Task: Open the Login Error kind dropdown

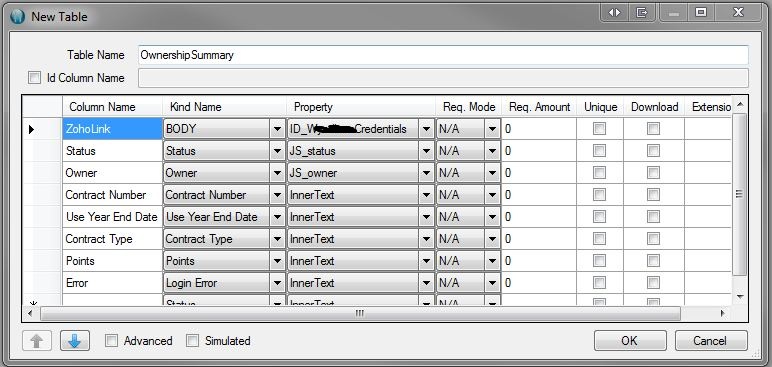Action: (277, 283)
